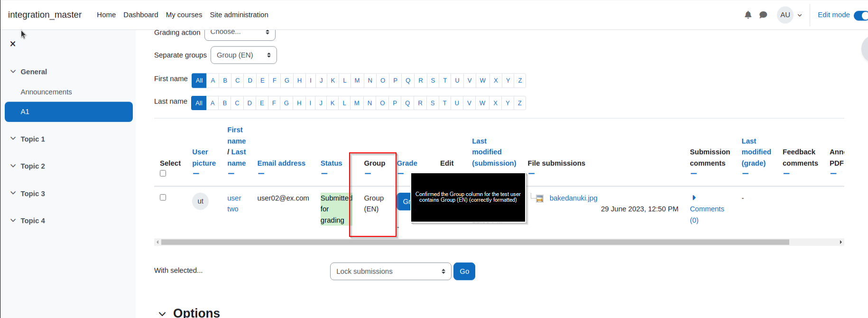Hide the Email address column via its dash icon
868x318 pixels.
(261, 174)
